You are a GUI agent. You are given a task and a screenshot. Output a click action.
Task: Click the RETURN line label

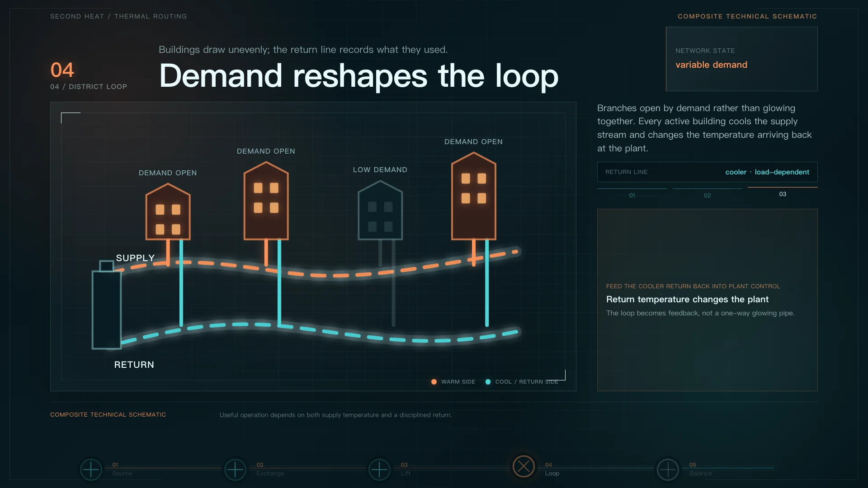click(134, 365)
